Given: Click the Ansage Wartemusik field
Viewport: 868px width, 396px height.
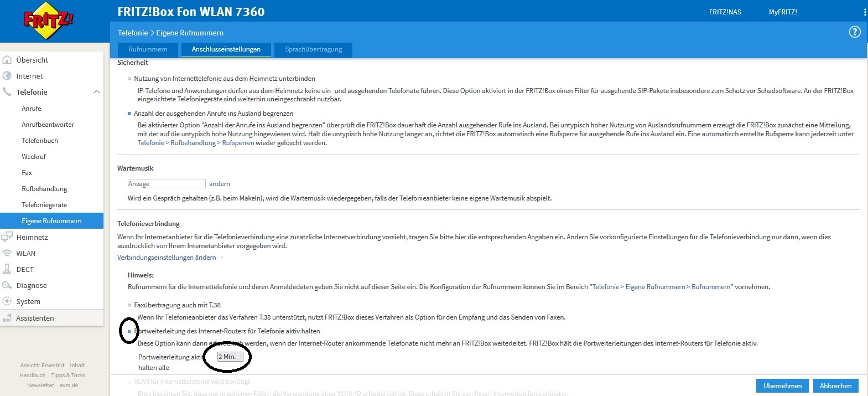Looking at the screenshot, I should [x=167, y=184].
